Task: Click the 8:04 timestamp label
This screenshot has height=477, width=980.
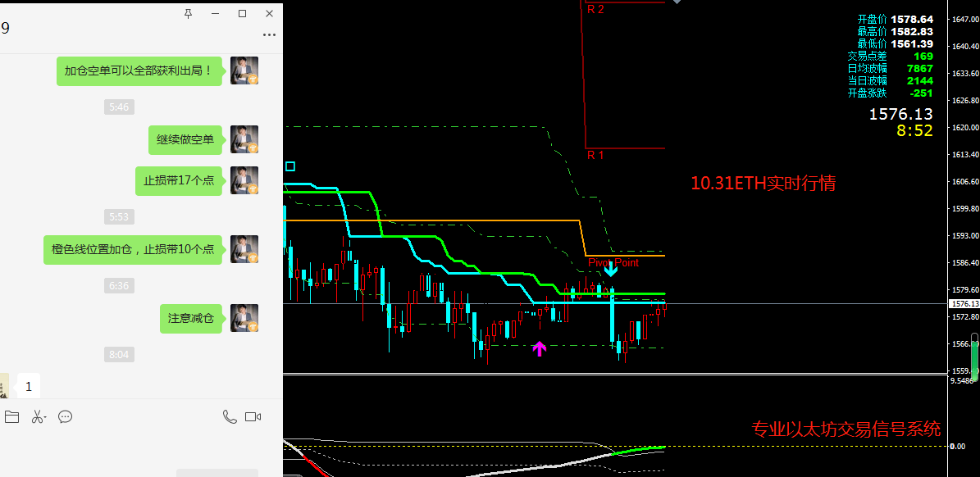Action: click(x=119, y=355)
